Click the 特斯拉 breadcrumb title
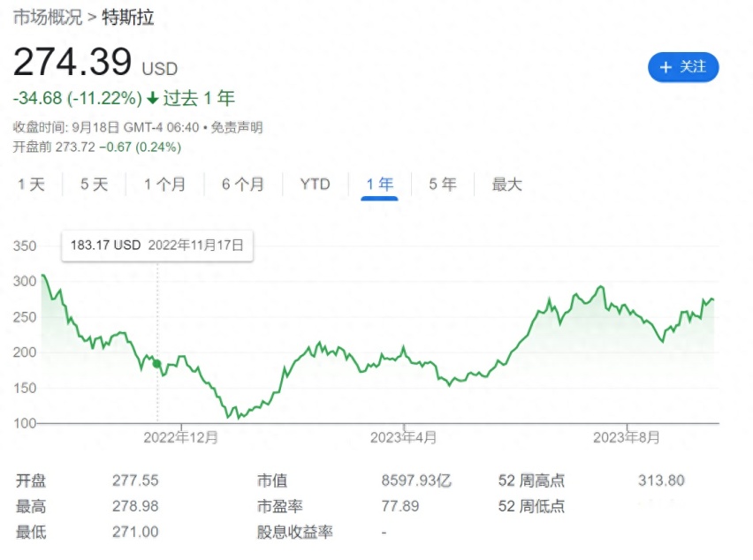Viewport: 753px width, 560px height. [128, 18]
